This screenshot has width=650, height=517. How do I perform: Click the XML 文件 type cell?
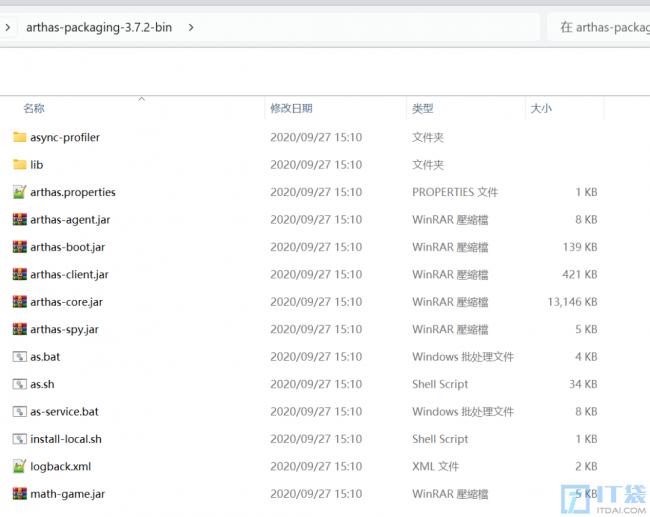435,466
